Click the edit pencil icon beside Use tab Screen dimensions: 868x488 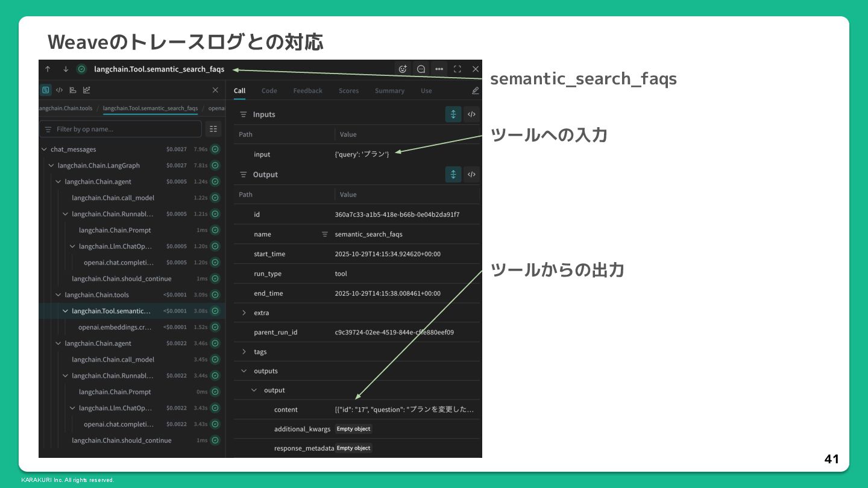[475, 91]
